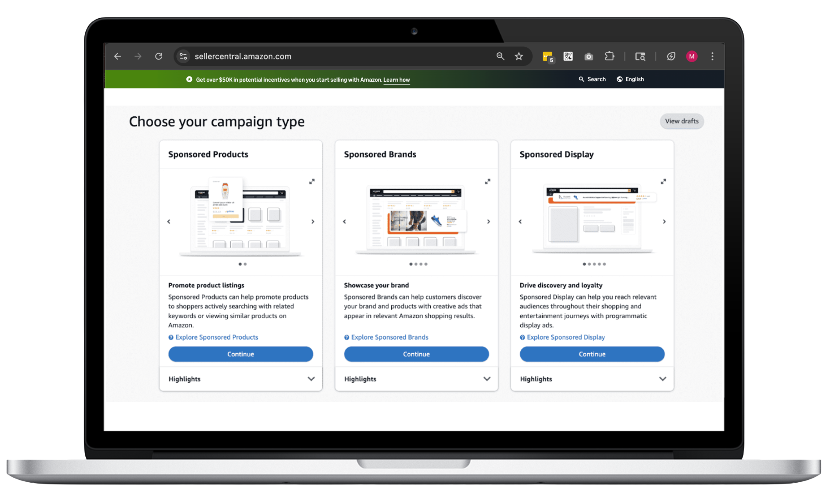Open the Chrome three-dot menu

tap(712, 56)
